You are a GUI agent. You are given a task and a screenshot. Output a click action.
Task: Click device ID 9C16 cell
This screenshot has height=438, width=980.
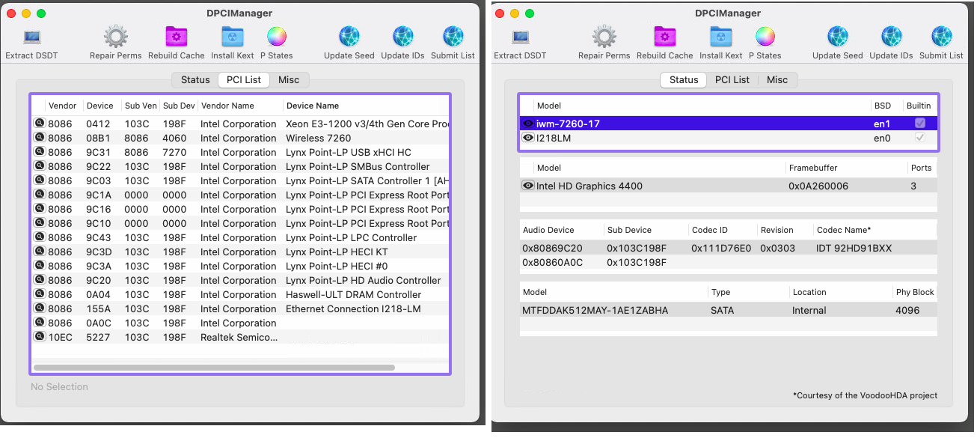[97, 209]
